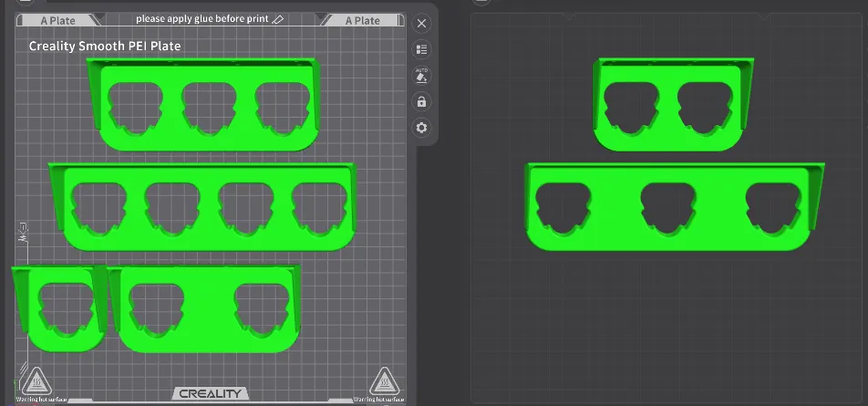Select the three-hole holder on the first plate
Screen dimensions: 868x406
pyautogui.click(x=203, y=105)
